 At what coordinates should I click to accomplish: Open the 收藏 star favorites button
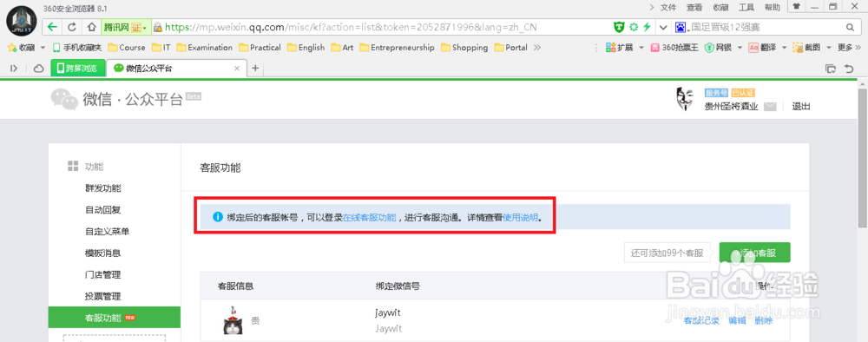coord(21,48)
